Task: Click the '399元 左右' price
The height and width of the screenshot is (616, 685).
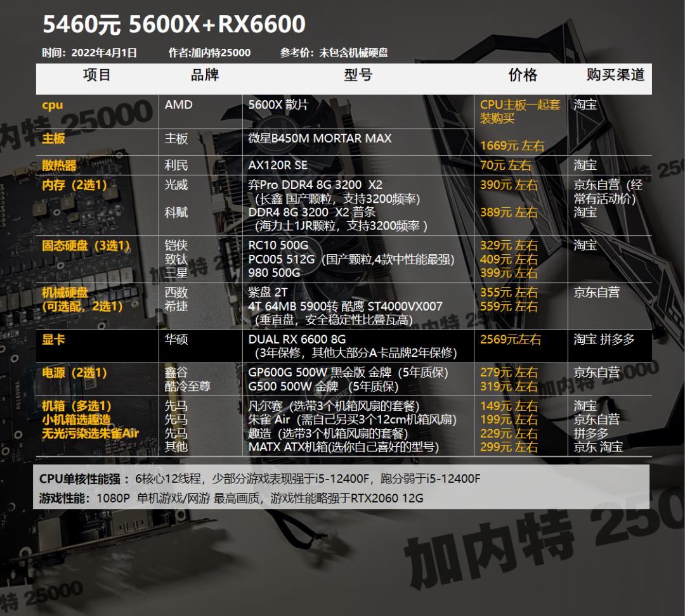Action: tap(509, 273)
